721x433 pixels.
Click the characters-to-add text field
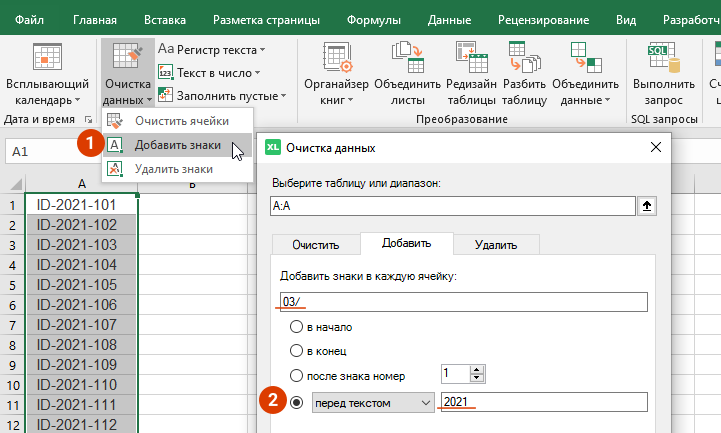pyautogui.click(x=462, y=302)
